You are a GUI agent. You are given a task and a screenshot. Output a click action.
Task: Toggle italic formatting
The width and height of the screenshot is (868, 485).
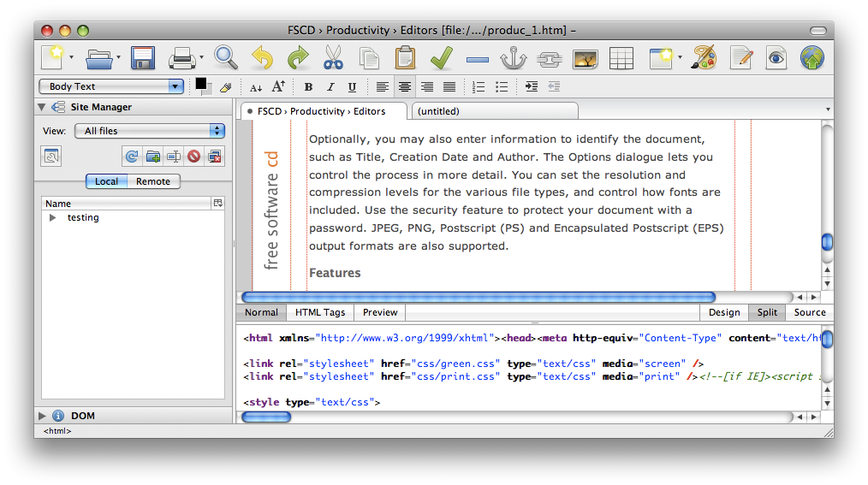click(330, 87)
